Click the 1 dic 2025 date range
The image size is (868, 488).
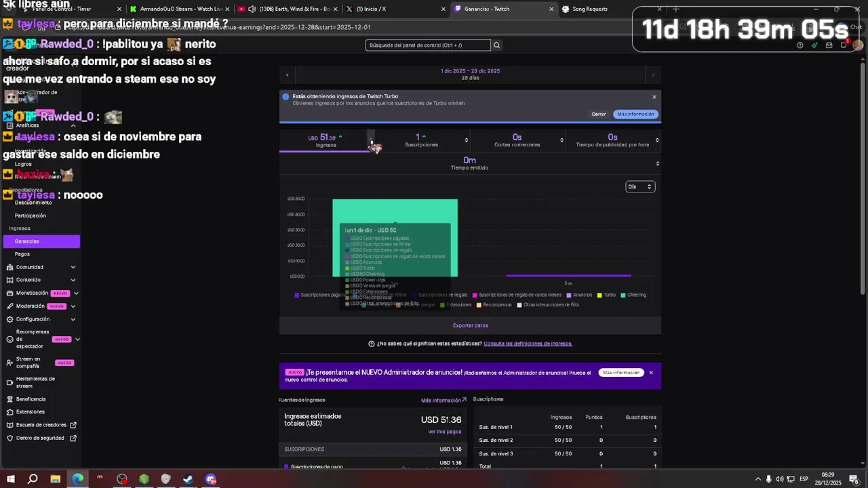click(471, 71)
